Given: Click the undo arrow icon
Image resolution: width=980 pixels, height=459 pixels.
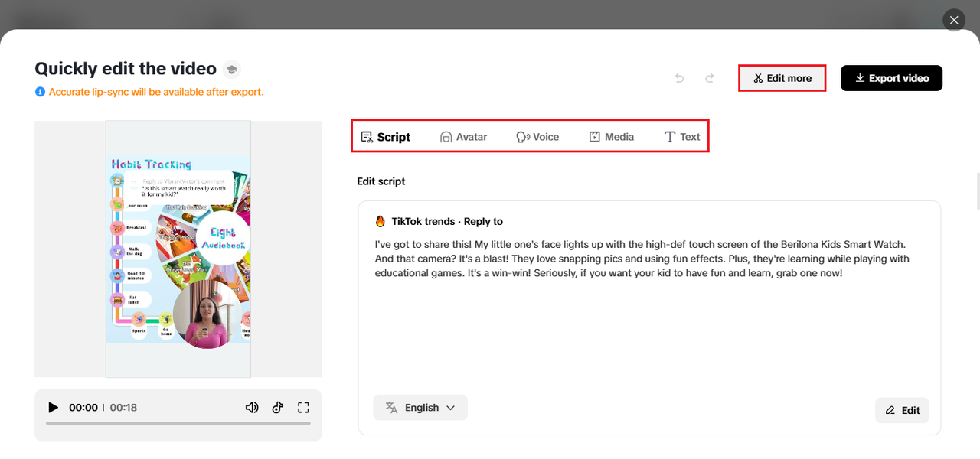Looking at the screenshot, I should (679, 78).
